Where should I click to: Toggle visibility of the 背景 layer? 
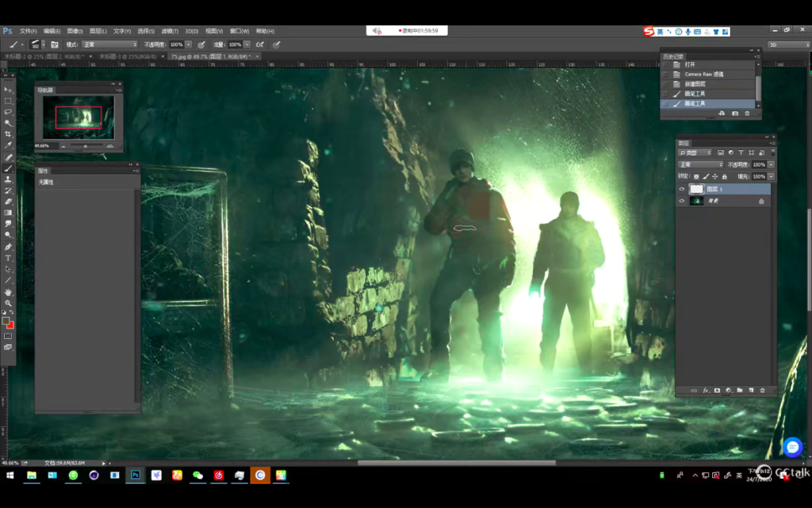tap(681, 202)
